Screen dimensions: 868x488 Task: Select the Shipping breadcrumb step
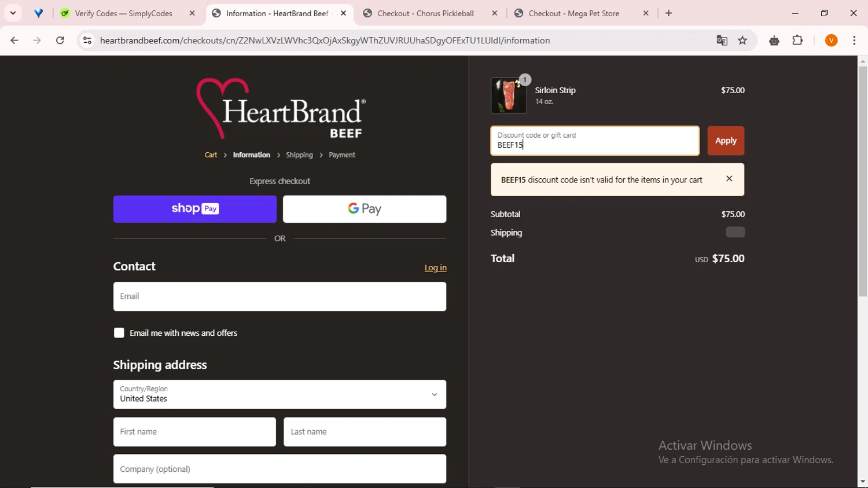[x=299, y=155]
